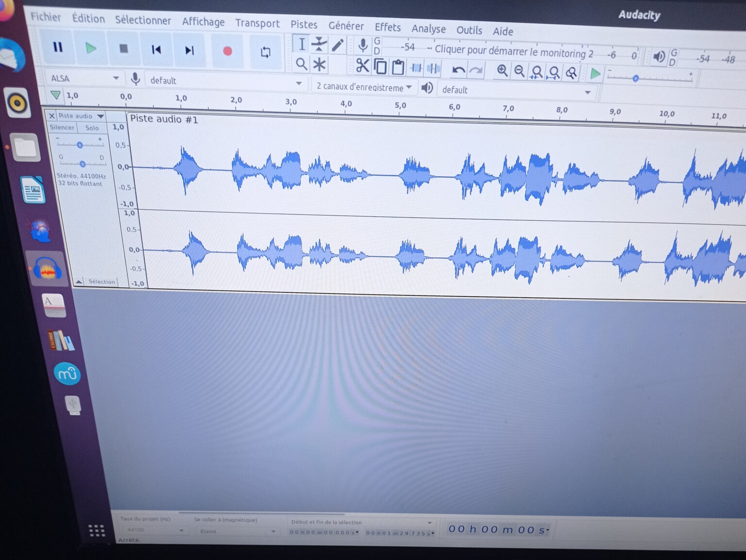Select the Draw pencil tool
Image resolution: width=746 pixels, height=560 pixels.
(338, 46)
